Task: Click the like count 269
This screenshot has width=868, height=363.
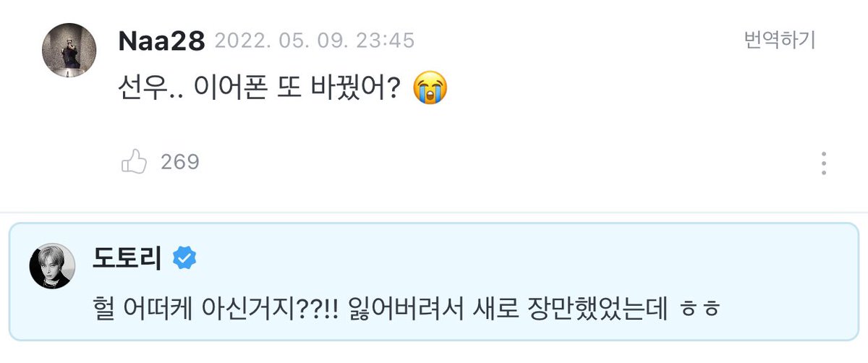Action: (x=180, y=162)
